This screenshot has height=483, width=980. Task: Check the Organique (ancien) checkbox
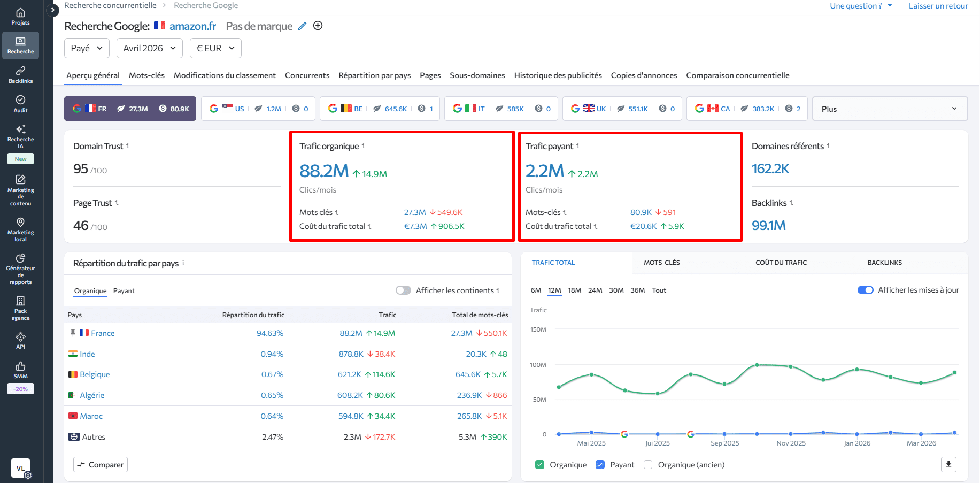[648, 465]
